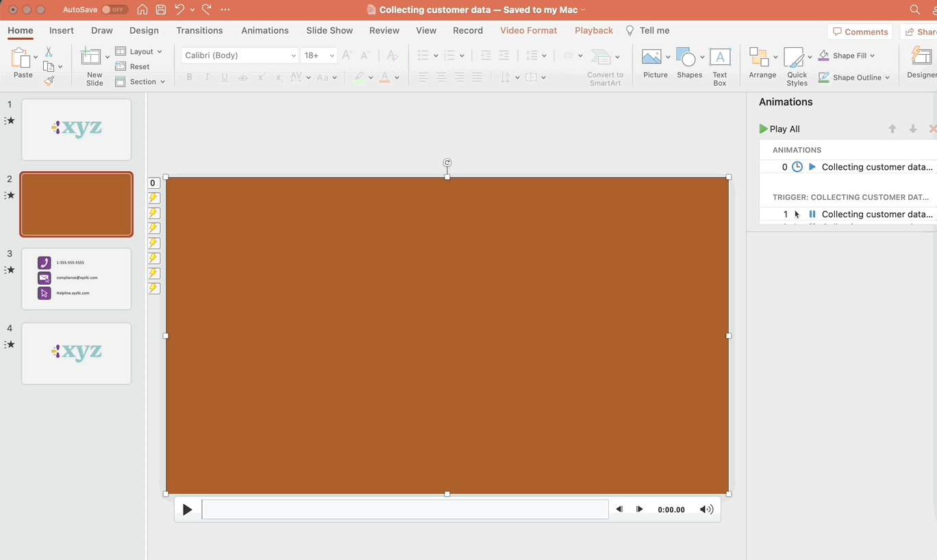Screen dimensions: 937x560
Task: Select animation 0 Collecting customer data
Action: pos(848,167)
